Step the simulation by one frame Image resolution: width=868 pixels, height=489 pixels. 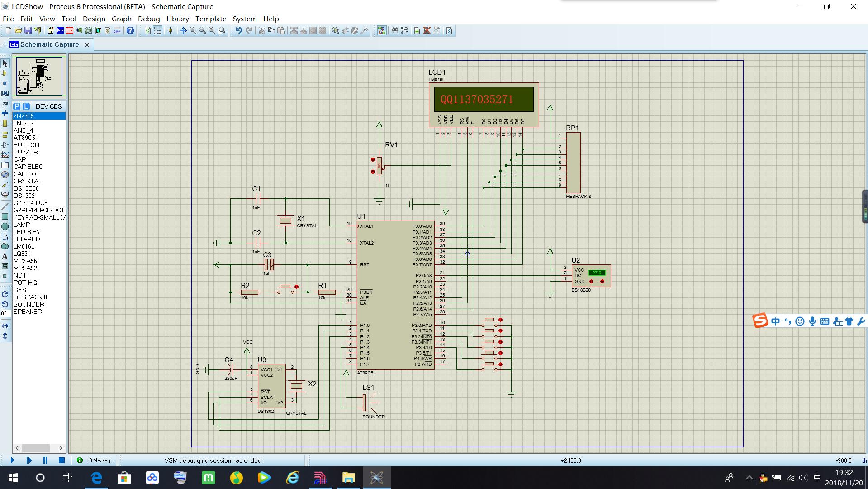click(29, 460)
